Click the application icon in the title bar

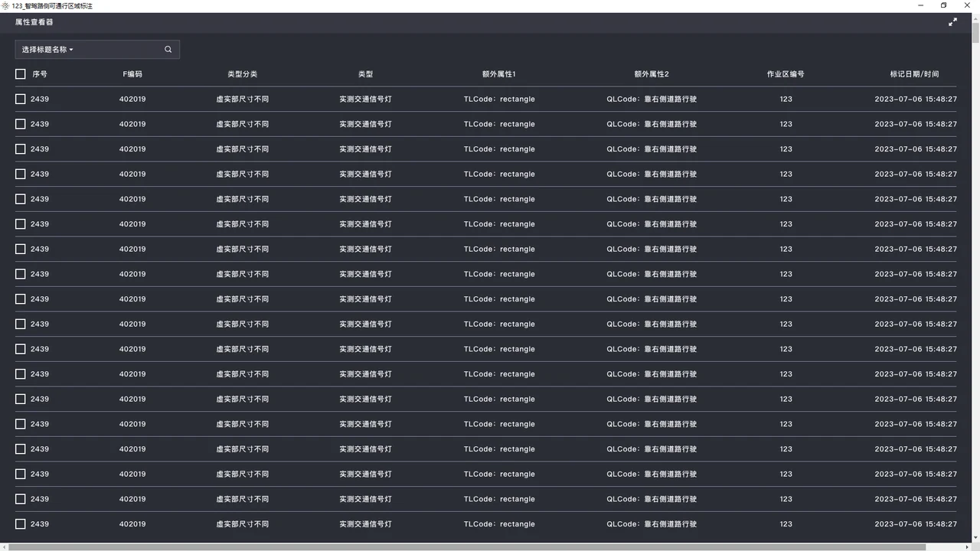pyautogui.click(x=5, y=5)
